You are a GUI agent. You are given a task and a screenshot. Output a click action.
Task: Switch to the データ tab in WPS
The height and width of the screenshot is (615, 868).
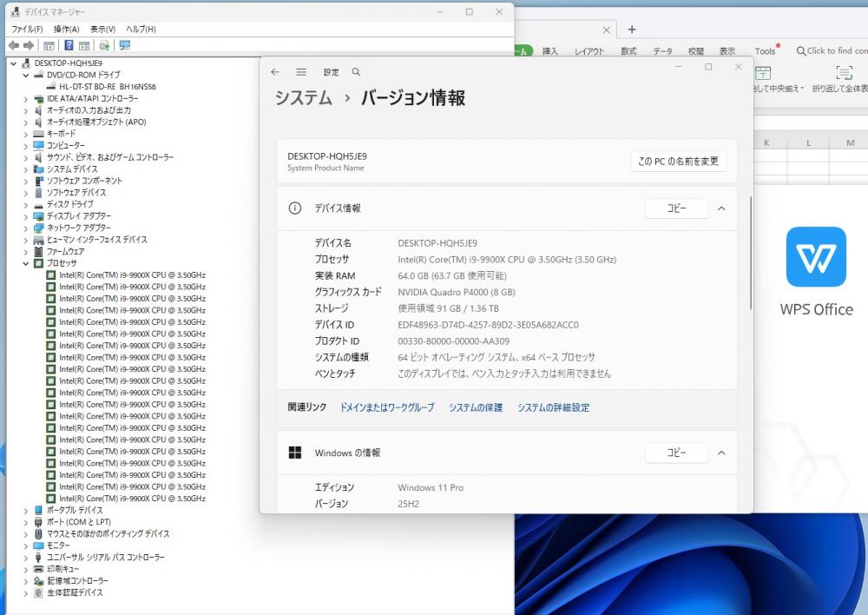pyautogui.click(x=662, y=51)
